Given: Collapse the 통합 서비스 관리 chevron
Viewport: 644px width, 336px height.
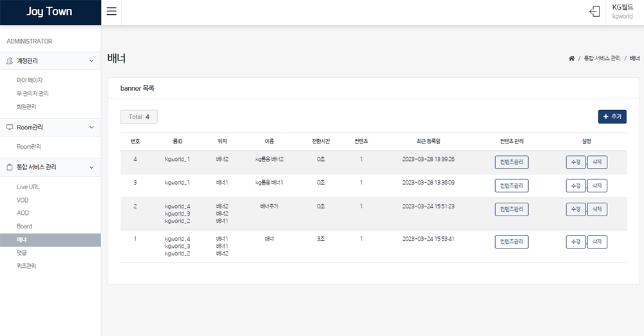Looking at the screenshot, I should coord(91,167).
